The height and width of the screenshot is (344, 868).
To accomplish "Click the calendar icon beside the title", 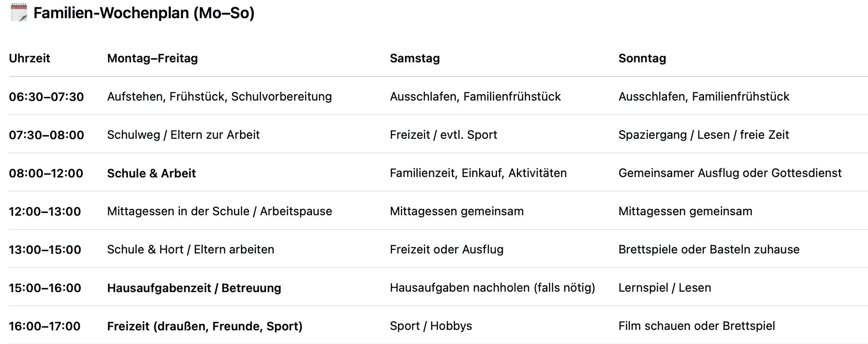I will (19, 12).
